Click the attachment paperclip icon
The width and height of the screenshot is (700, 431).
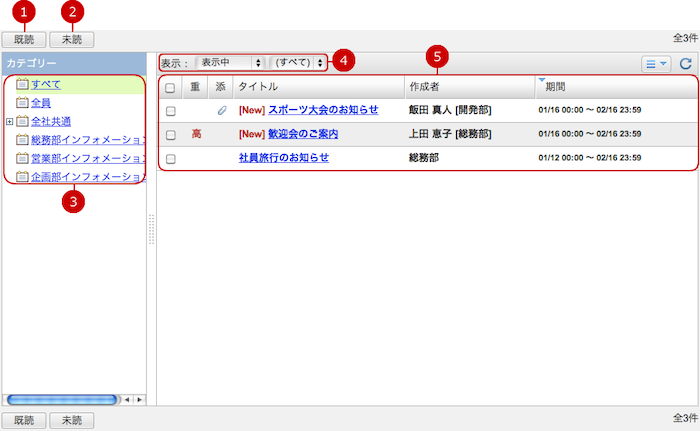coord(222,110)
